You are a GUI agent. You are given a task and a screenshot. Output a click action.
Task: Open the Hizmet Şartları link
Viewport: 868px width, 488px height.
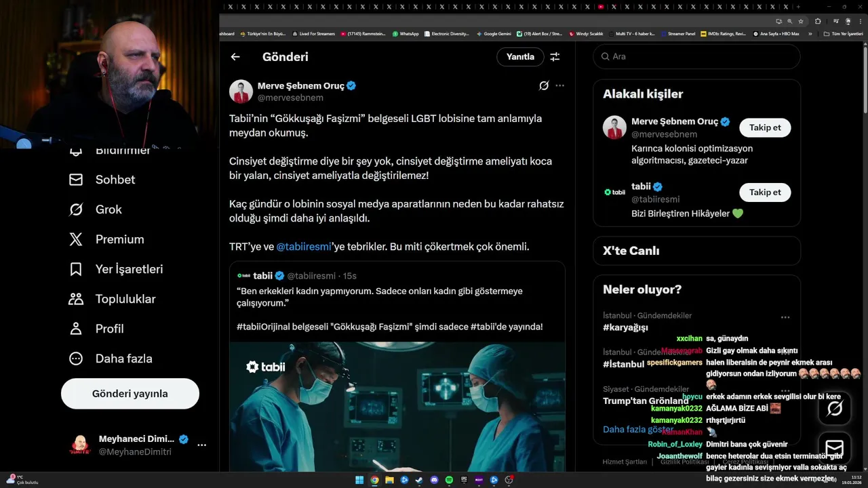[625, 462]
